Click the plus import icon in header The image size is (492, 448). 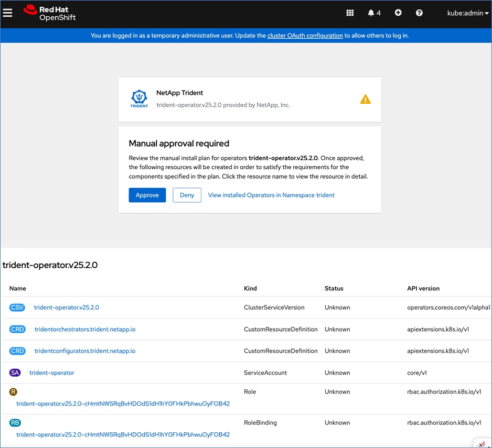(398, 13)
